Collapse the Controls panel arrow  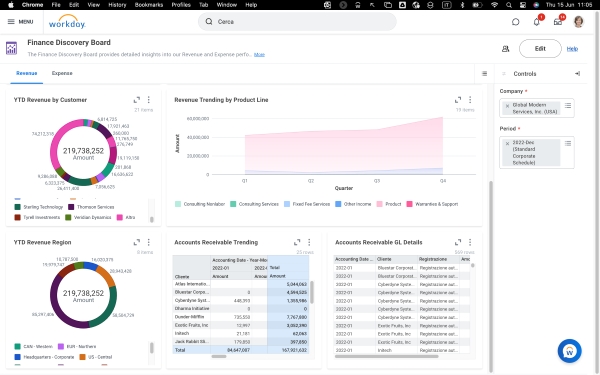click(577, 73)
